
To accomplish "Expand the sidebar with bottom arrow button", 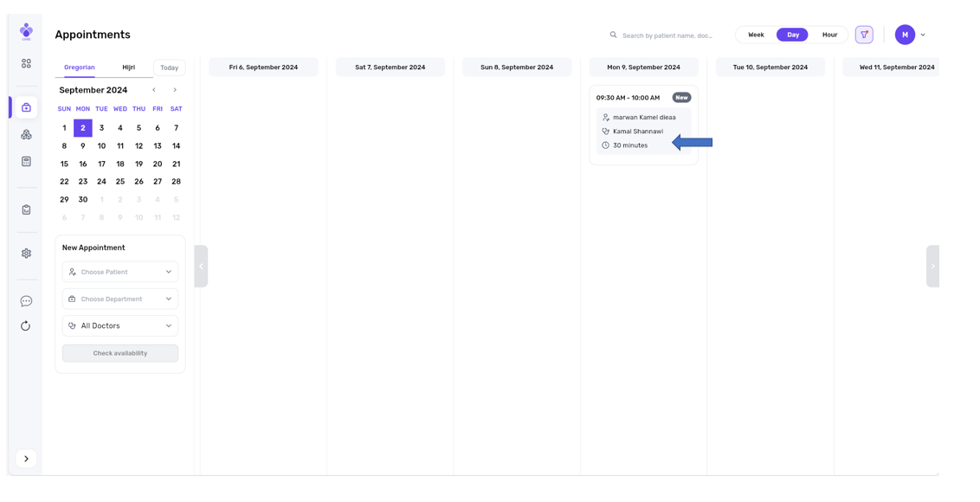I will pyautogui.click(x=26, y=459).
